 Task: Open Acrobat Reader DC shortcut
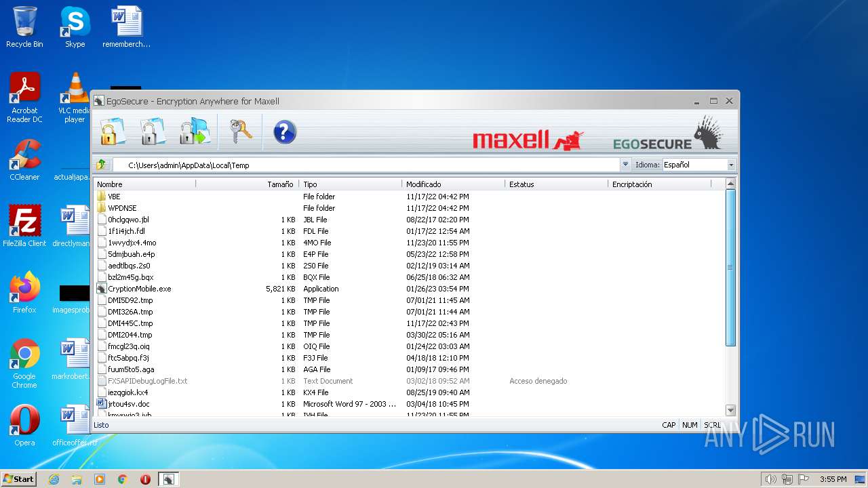point(24,98)
